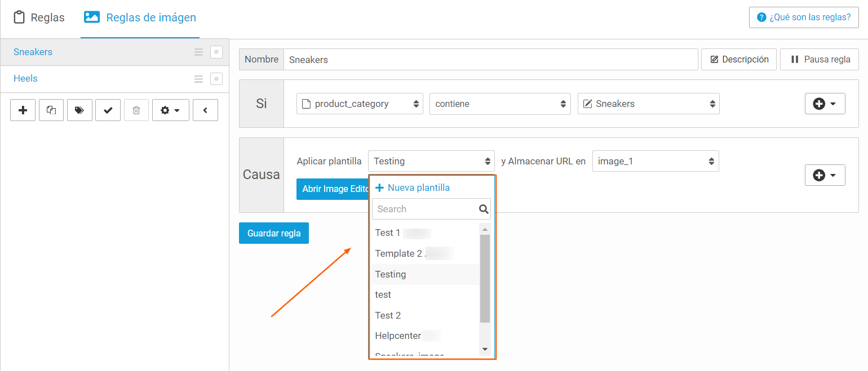Open the product_category field dropdown
The width and height of the screenshot is (868, 371).
click(x=360, y=104)
